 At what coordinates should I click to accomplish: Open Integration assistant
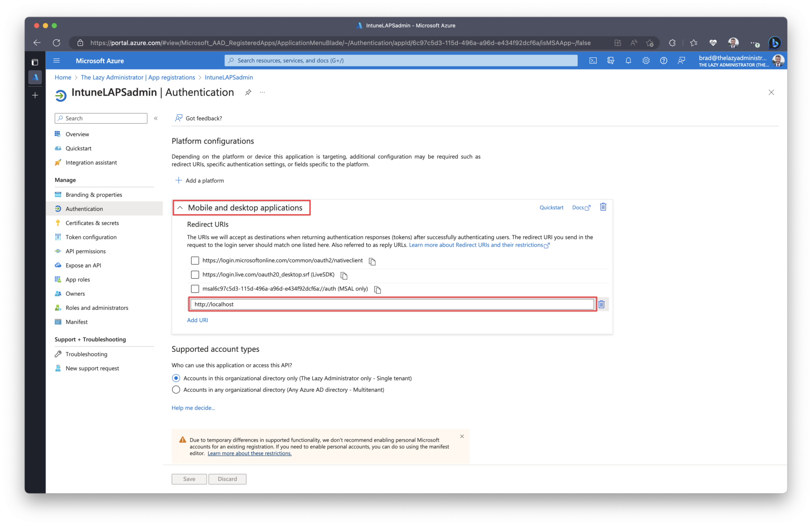91,163
